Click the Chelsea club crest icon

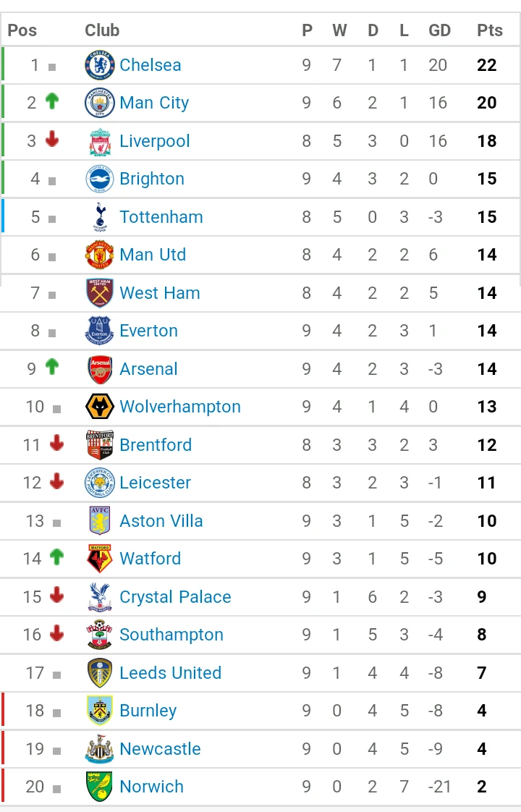pyautogui.click(x=100, y=65)
